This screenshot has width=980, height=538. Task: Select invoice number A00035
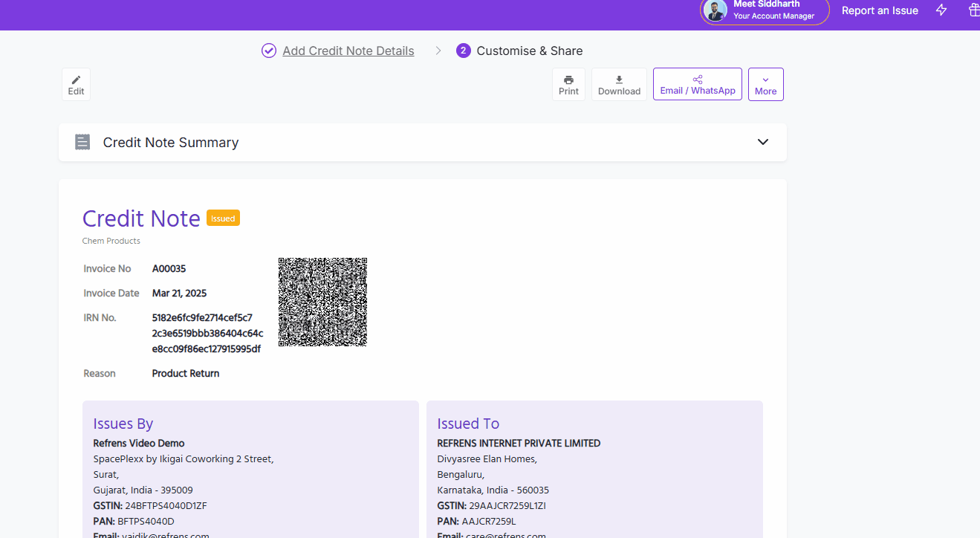[169, 268]
